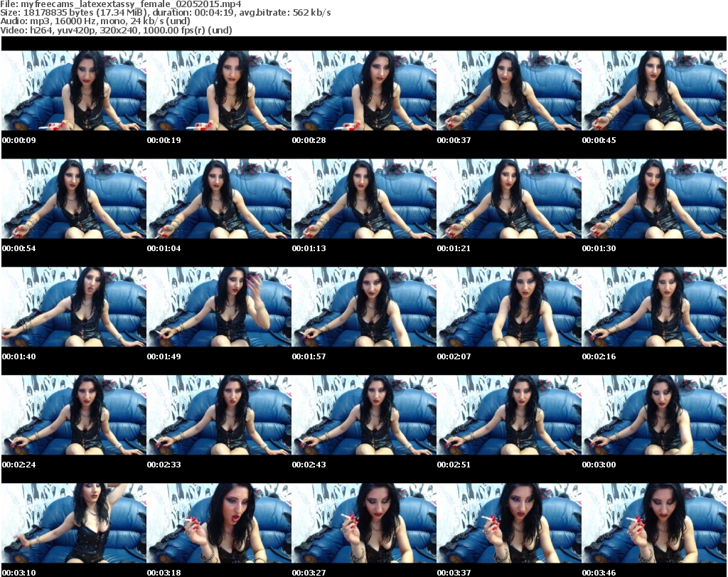Click the 00:01:30 timestamp label
Viewport: 728px width, 577px height.
(599, 248)
